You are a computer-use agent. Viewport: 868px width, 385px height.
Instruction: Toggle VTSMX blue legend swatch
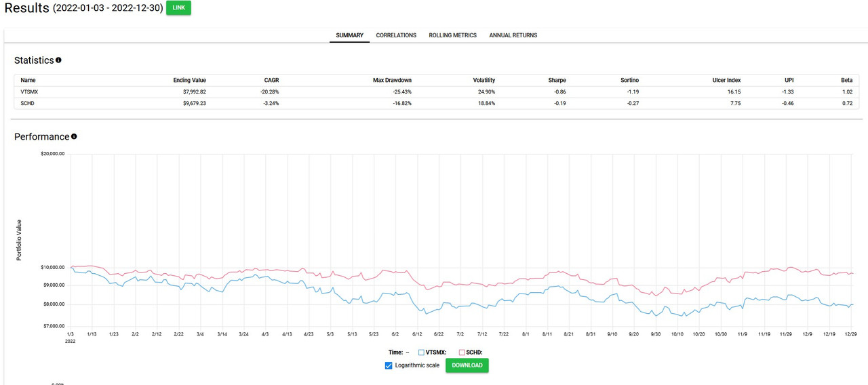point(422,352)
